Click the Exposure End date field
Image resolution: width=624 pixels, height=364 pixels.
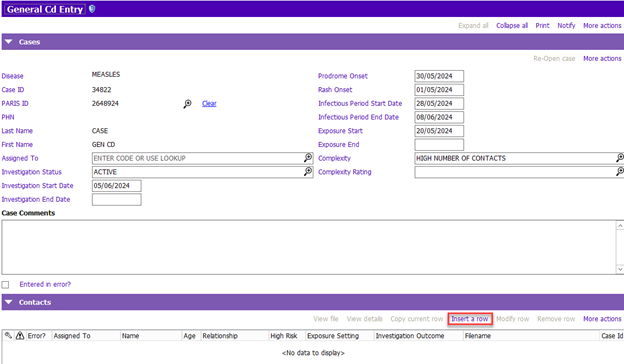click(439, 144)
